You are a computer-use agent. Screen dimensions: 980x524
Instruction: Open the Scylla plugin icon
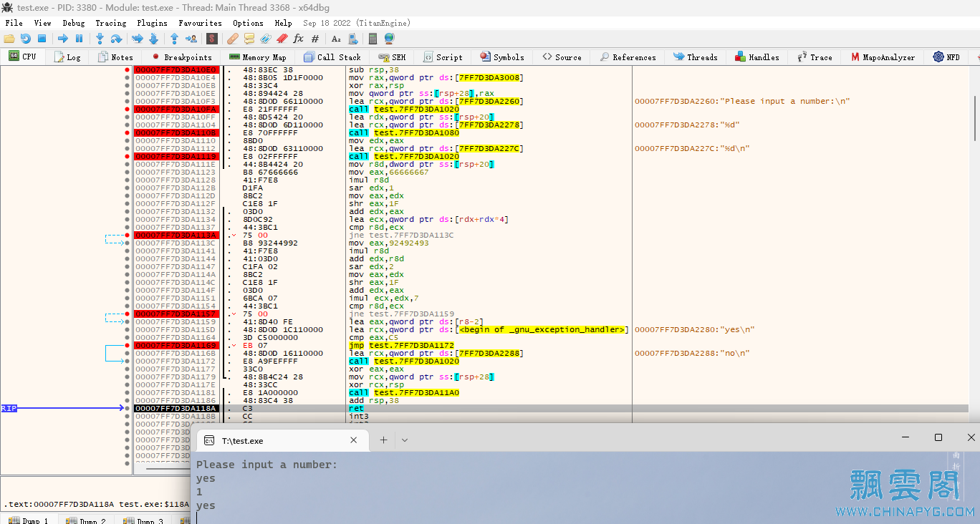click(x=212, y=39)
